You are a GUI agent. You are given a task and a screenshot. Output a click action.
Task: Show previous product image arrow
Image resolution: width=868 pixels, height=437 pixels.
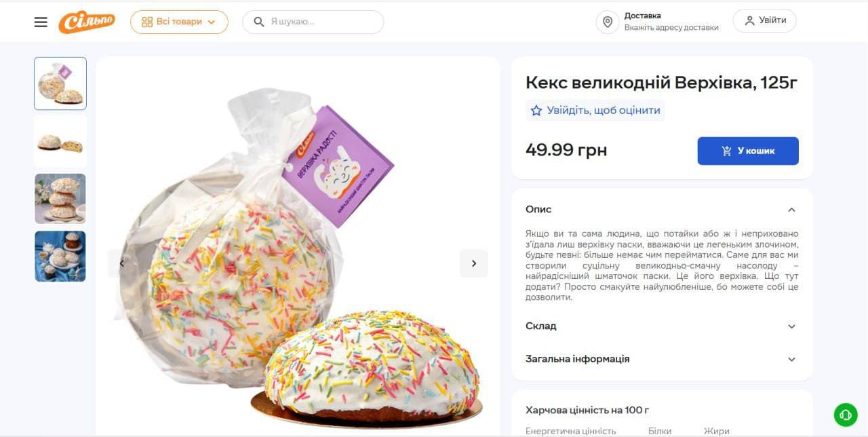[121, 263]
